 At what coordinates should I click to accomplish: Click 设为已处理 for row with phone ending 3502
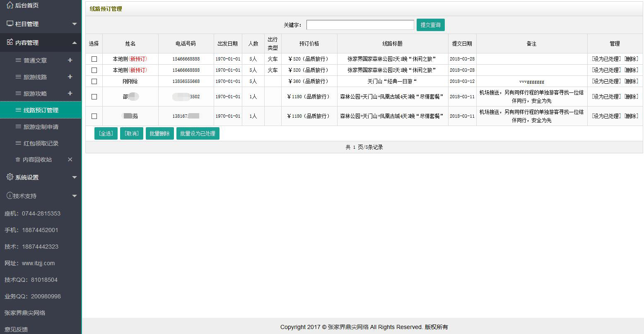[606, 97]
